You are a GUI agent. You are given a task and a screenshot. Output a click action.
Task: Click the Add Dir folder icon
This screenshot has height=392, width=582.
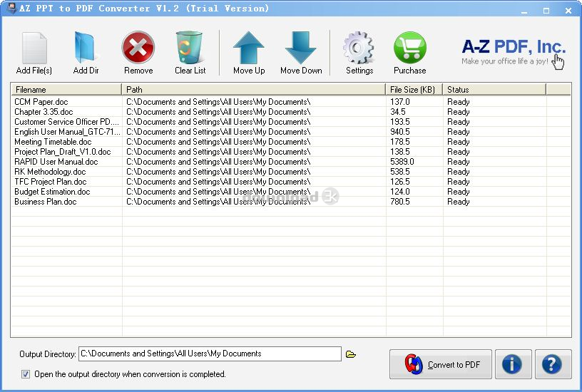click(86, 48)
